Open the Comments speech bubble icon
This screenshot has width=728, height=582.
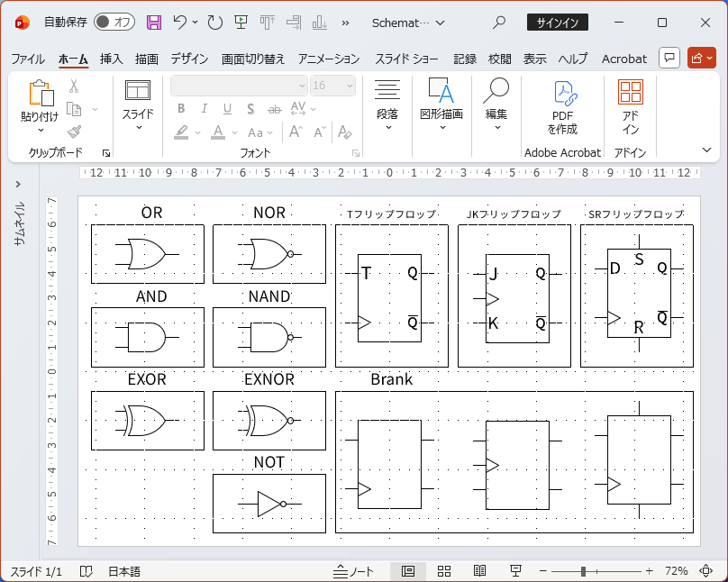669,58
